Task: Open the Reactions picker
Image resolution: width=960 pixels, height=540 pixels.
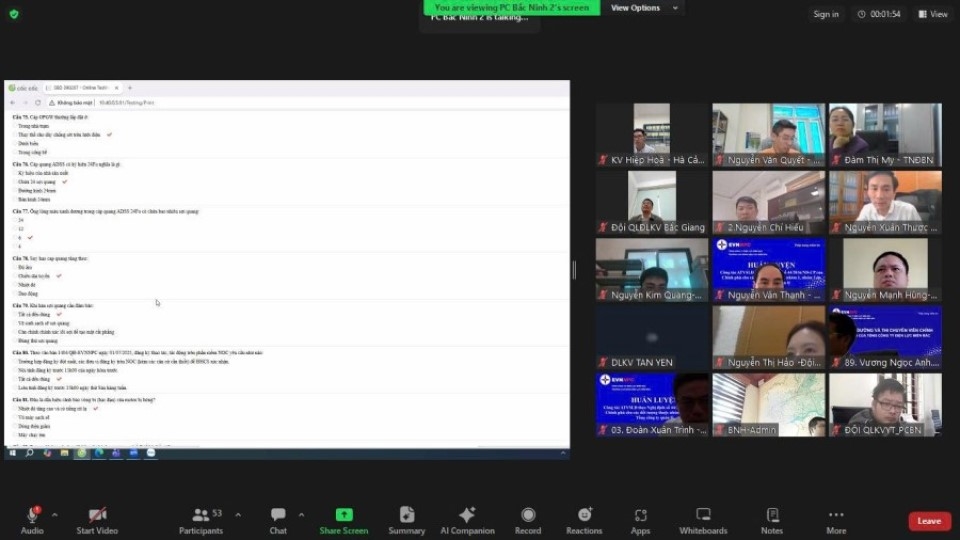Action: pos(583,519)
